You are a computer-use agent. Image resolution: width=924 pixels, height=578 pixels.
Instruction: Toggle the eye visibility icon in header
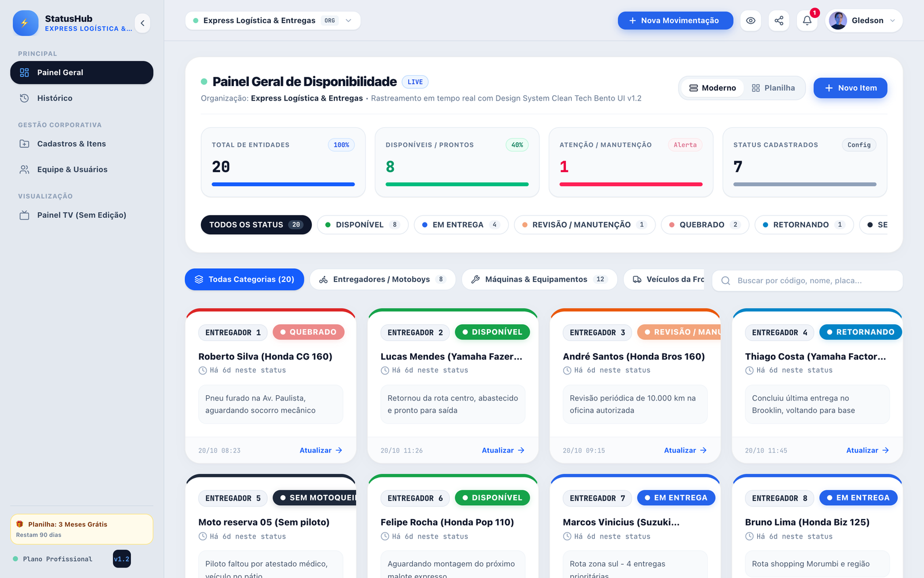point(751,20)
